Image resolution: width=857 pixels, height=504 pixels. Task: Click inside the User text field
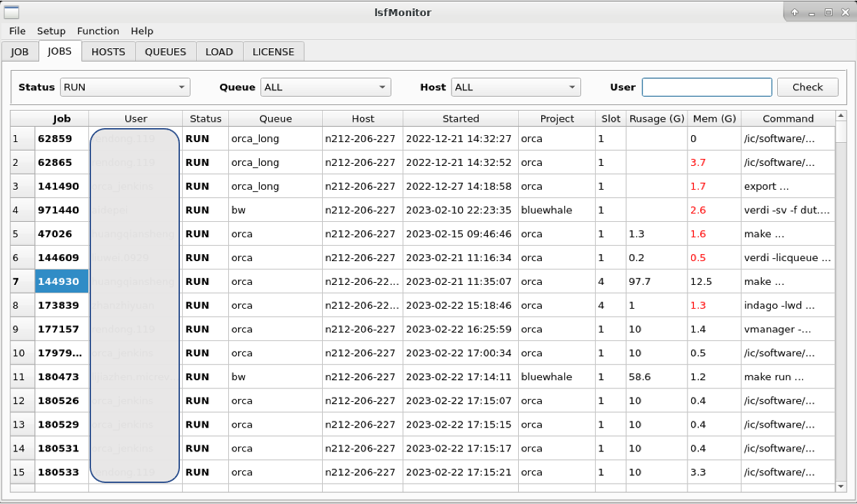706,87
